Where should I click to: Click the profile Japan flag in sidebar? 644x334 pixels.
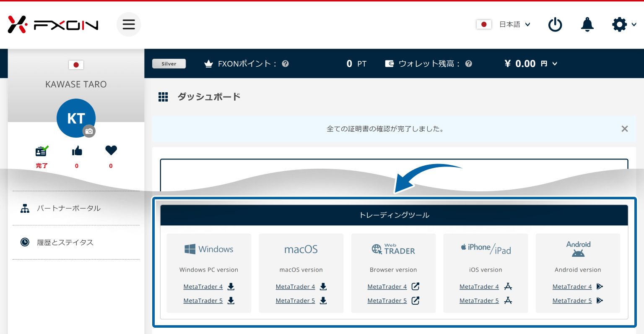click(x=76, y=65)
